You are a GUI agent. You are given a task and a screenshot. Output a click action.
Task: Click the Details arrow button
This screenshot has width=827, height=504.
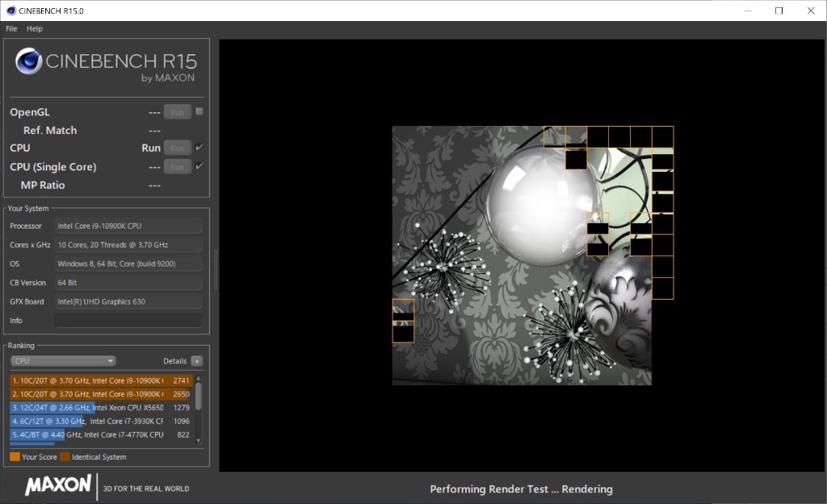click(196, 361)
